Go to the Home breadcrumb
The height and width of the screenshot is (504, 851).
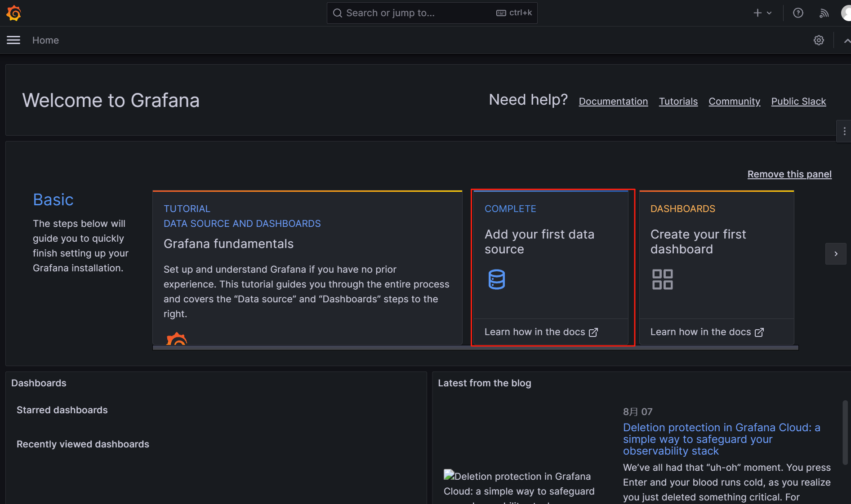45,40
